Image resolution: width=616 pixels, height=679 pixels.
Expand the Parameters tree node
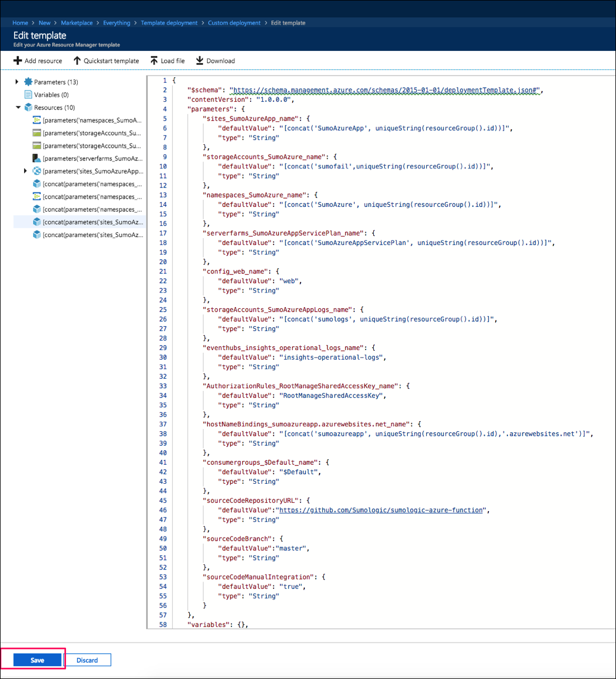pyautogui.click(x=17, y=82)
